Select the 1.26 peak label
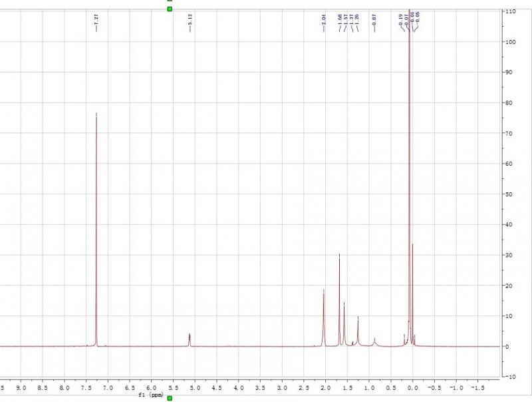The width and height of the screenshot is (532, 402). tap(357, 19)
